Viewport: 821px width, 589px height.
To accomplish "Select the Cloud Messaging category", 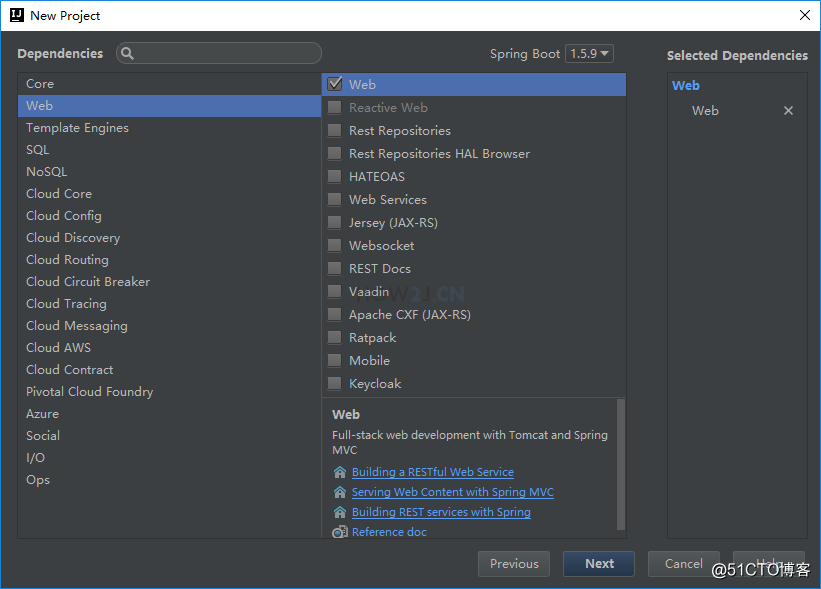I will click(x=169, y=326).
